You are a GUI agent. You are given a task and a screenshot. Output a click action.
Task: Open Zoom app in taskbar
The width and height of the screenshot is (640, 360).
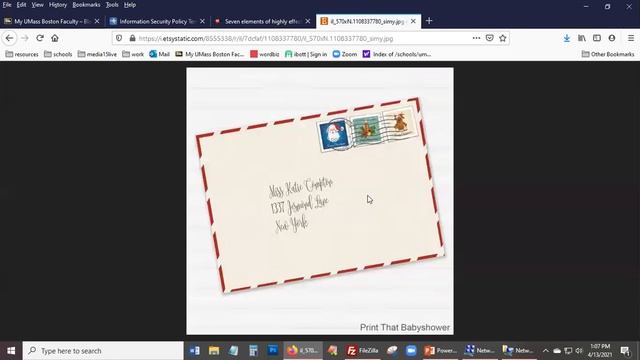pyautogui.click(x=411, y=351)
